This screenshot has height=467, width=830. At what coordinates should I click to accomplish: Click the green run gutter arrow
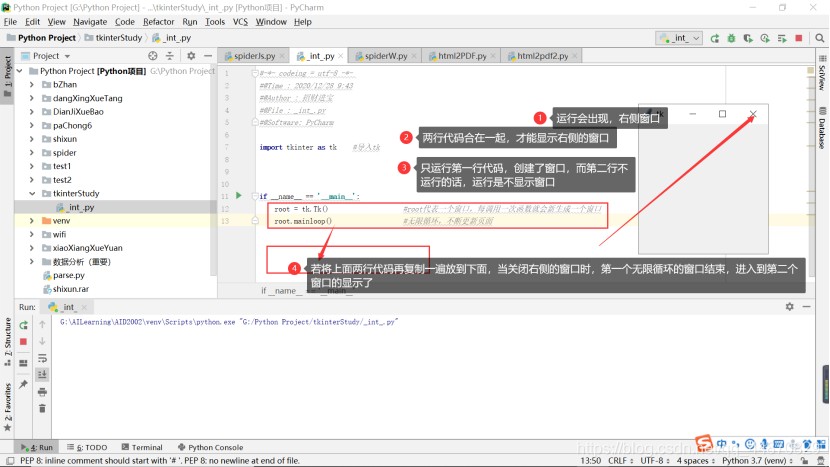point(238,196)
